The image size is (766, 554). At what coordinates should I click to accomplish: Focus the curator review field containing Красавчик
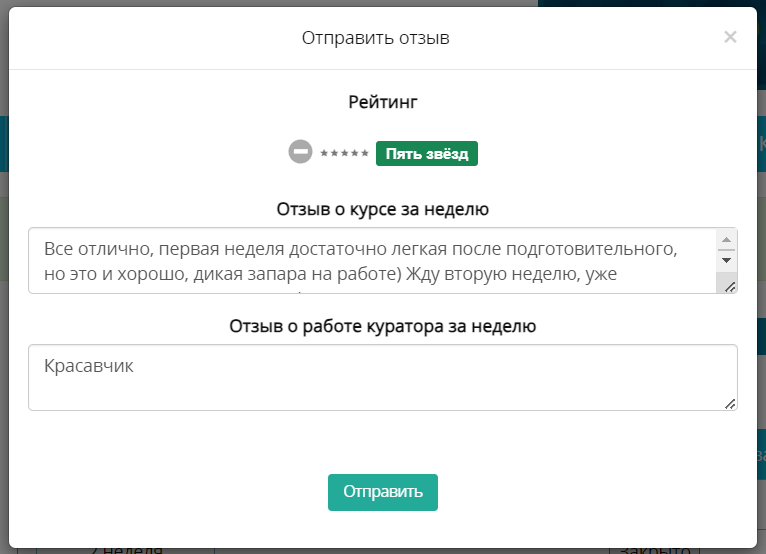click(x=383, y=378)
